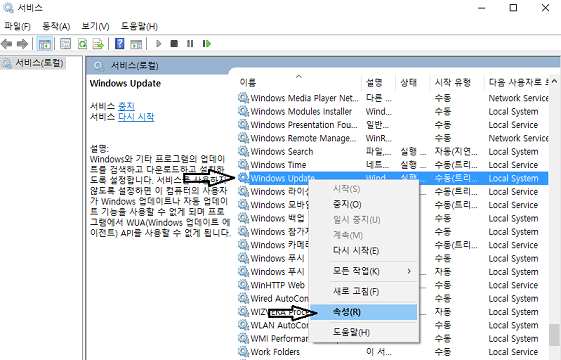Click the 중지 service link

pyautogui.click(x=126, y=106)
